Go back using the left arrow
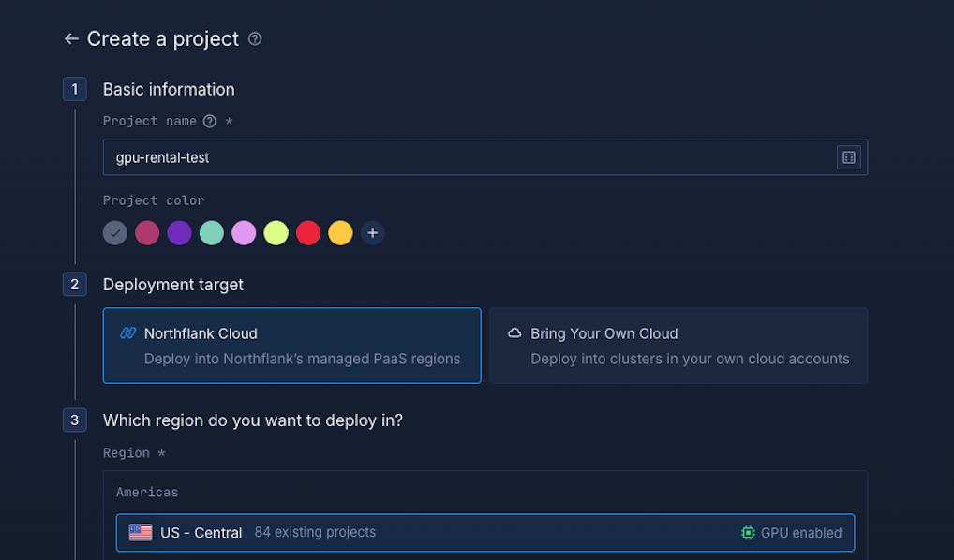The image size is (954, 560). [x=71, y=39]
